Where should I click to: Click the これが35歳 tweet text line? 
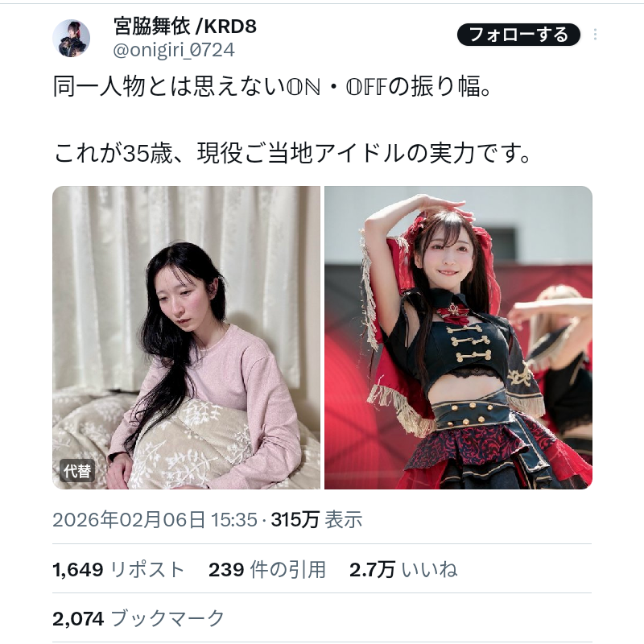click(292, 154)
